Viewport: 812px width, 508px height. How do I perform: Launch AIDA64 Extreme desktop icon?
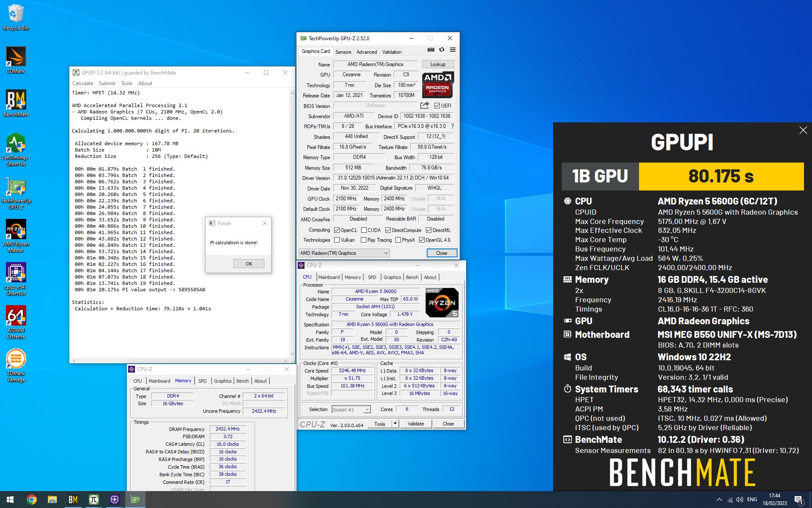pyautogui.click(x=16, y=322)
